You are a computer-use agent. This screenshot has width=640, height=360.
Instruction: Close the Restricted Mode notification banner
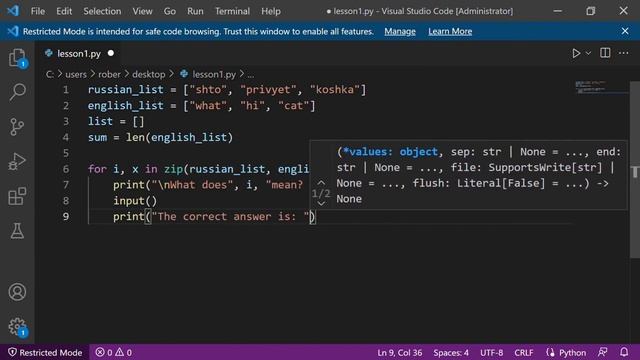(x=625, y=31)
